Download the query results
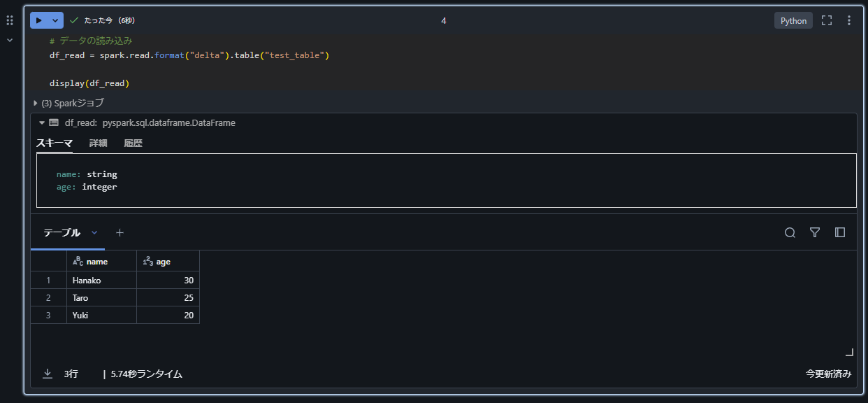The width and height of the screenshot is (868, 403). (x=46, y=374)
